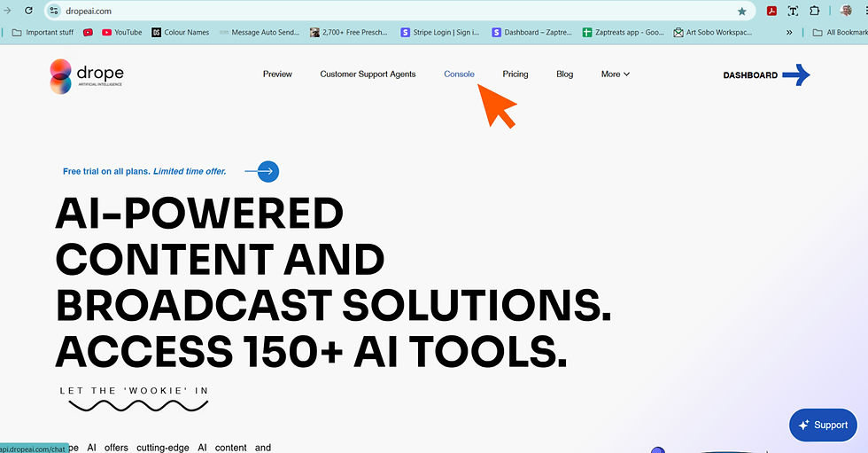Image resolution: width=868 pixels, height=453 pixels.
Task: Open the All Bookmarks folder
Action: (x=840, y=32)
